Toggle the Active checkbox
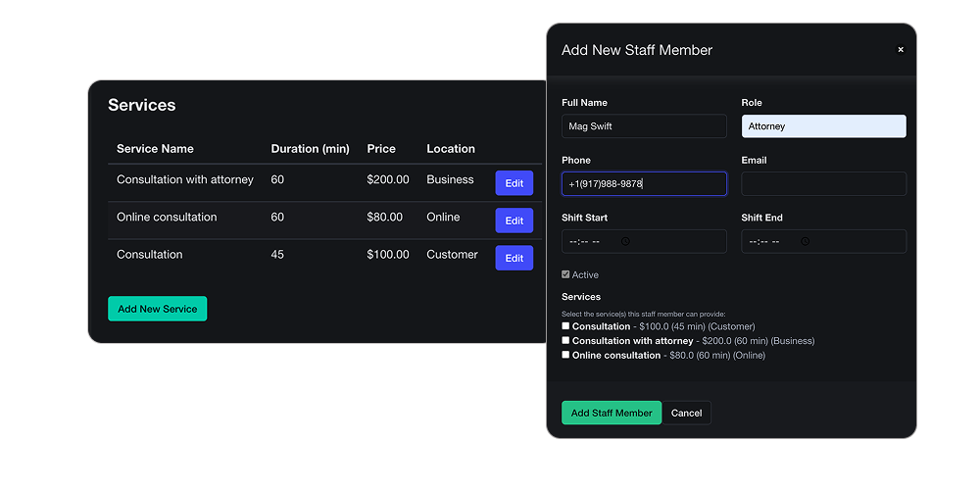This screenshot has height=490, width=980. pyautogui.click(x=565, y=275)
